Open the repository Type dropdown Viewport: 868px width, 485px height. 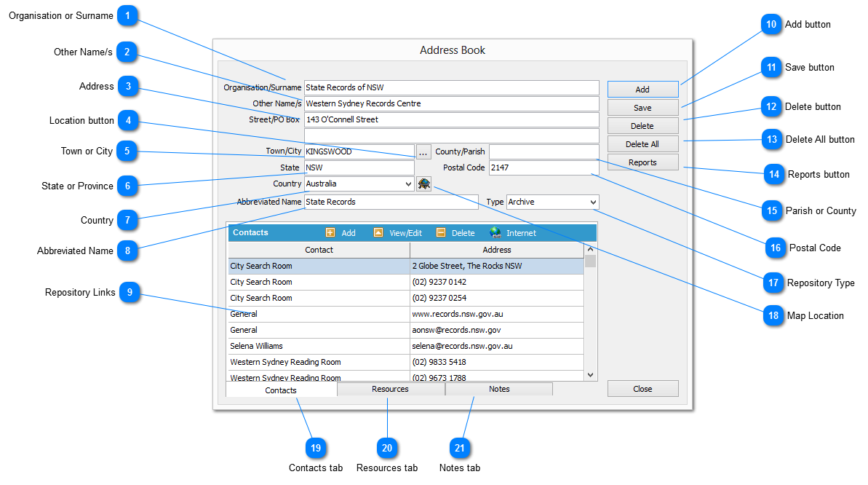593,202
